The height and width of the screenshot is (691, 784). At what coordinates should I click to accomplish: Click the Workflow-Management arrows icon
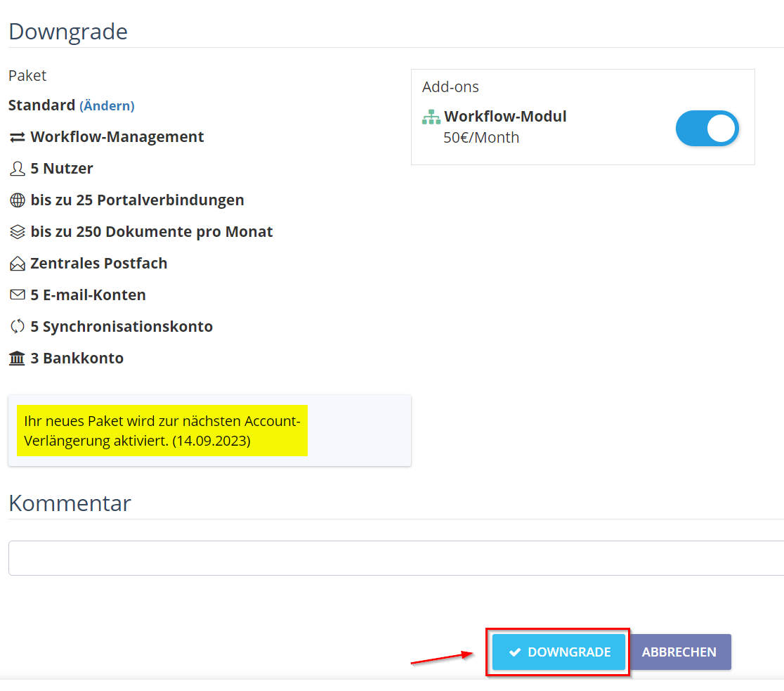click(x=18, y=137)
